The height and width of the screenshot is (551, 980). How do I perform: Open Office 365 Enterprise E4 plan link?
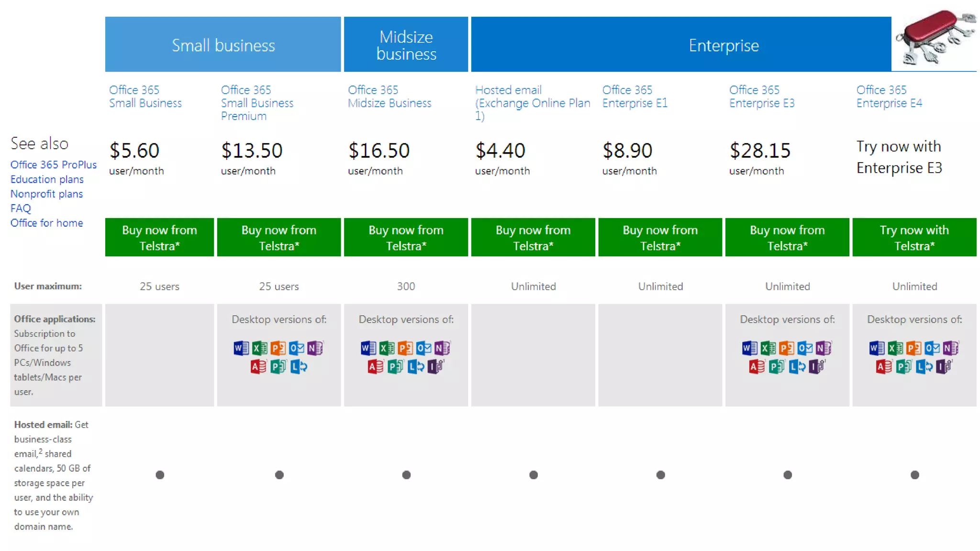(889, 96)
